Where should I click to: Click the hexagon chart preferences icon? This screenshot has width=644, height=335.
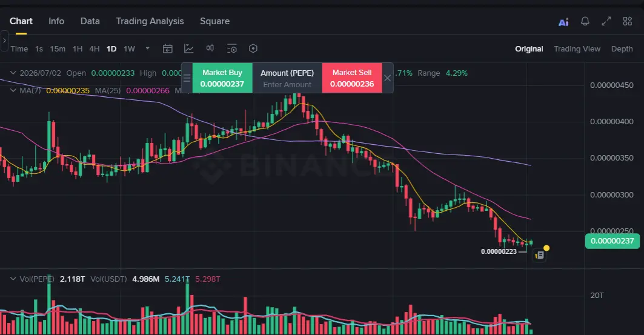tap(253, 48)
